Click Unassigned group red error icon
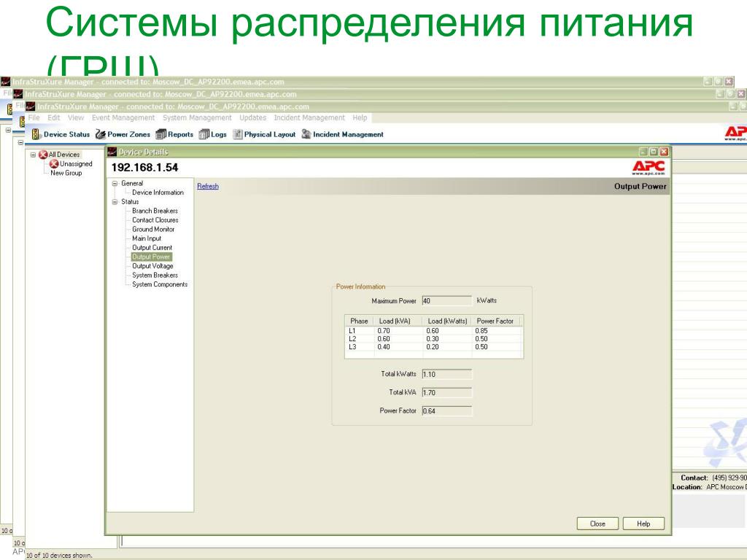Viewport: 747px width, 560px height. tap(54, 164)
